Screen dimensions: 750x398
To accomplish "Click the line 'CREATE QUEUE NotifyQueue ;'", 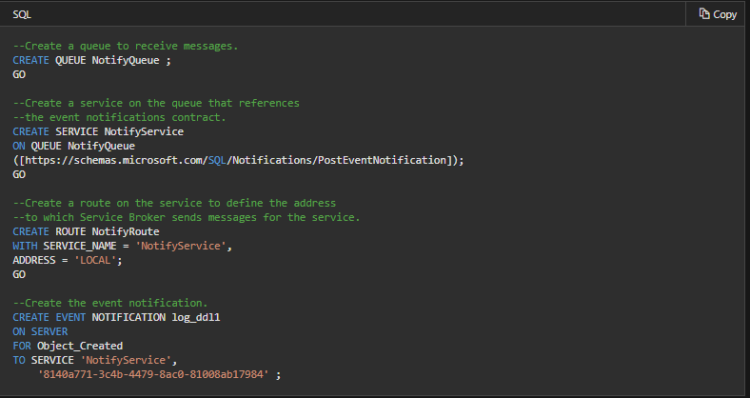I will [92, 60].
